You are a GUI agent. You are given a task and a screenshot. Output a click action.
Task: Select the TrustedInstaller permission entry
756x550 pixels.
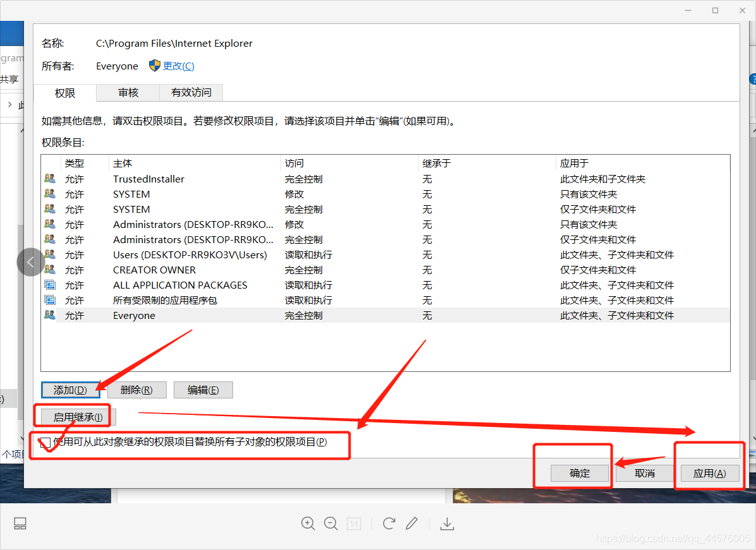(x=385, y=179)
